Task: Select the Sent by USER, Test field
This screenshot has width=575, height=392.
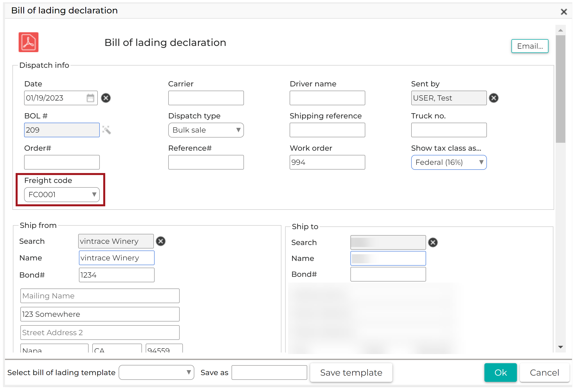Action: 449,98
